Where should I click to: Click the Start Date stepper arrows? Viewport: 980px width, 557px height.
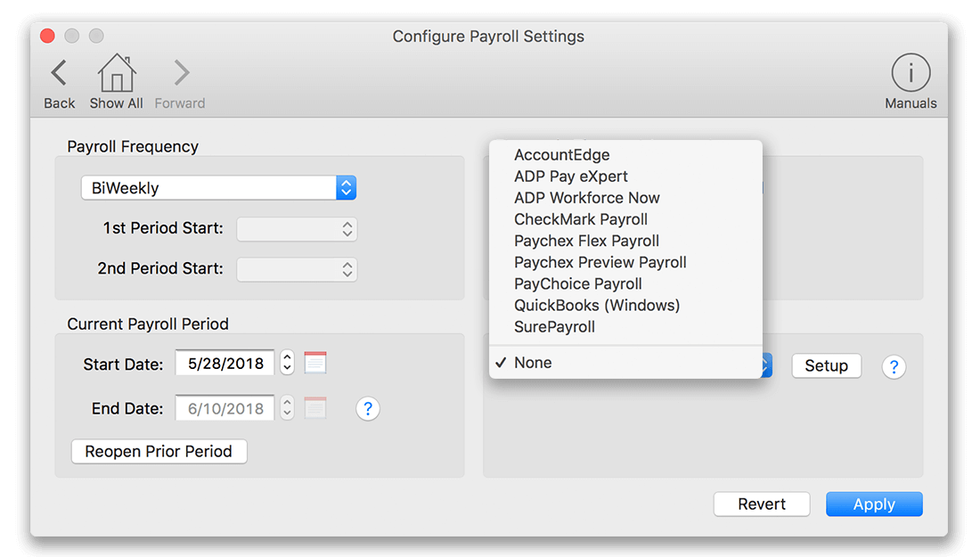tap(287, 363)
